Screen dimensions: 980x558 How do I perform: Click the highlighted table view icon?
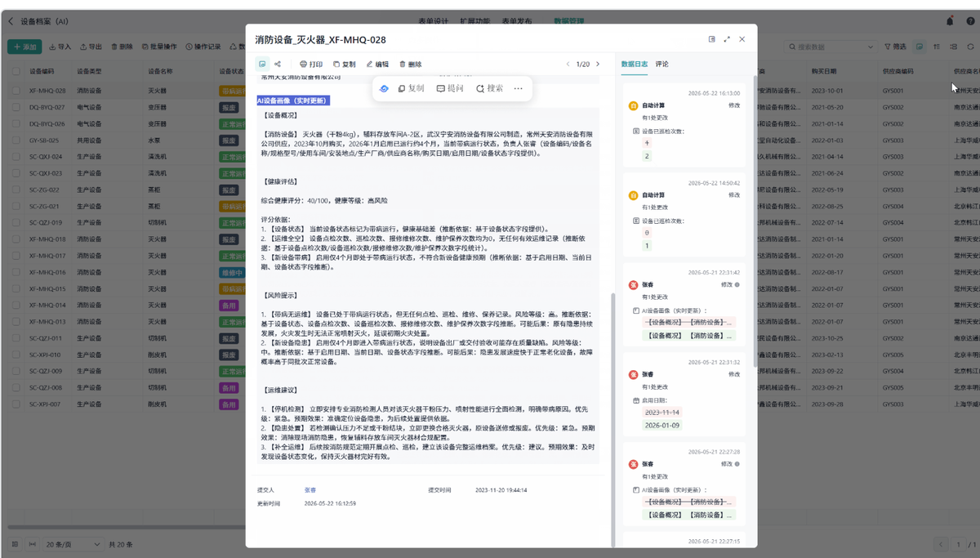tap(920, 47)
